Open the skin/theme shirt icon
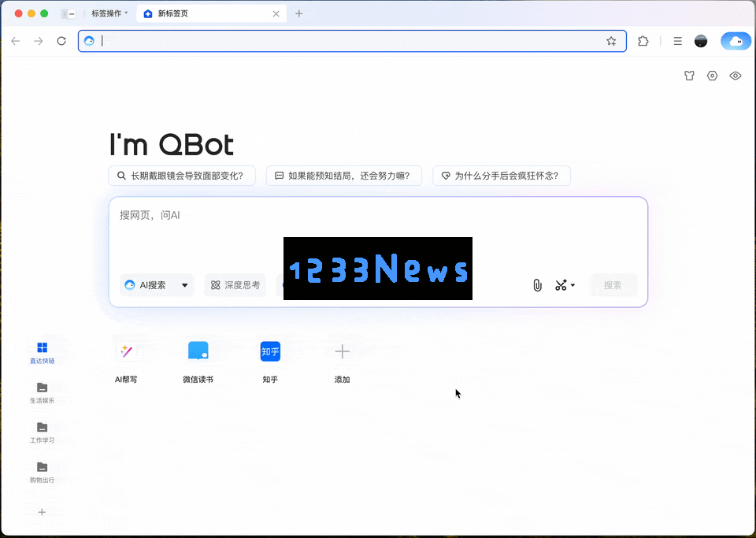Viewport: 756px width, 538px height. point(690,76)
